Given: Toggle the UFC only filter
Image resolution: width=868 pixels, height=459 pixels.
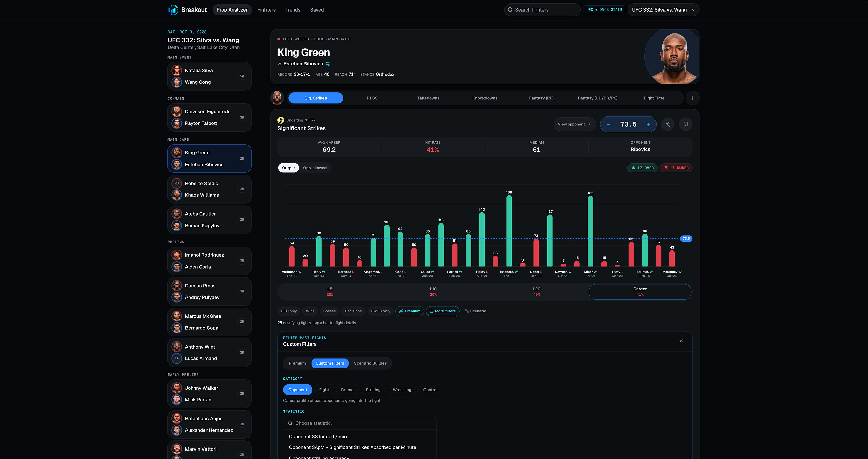Looking at the screenshot, I should [x=289, y=311].
